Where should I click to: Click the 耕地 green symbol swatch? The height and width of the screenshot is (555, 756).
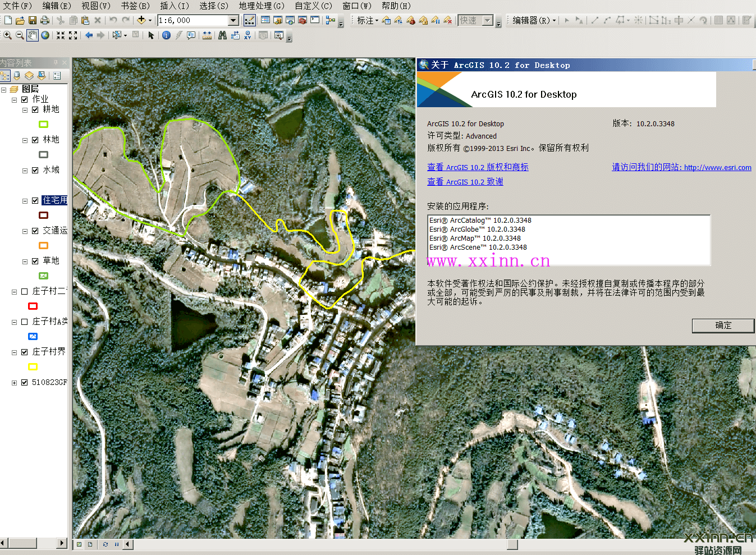point(43,125)
